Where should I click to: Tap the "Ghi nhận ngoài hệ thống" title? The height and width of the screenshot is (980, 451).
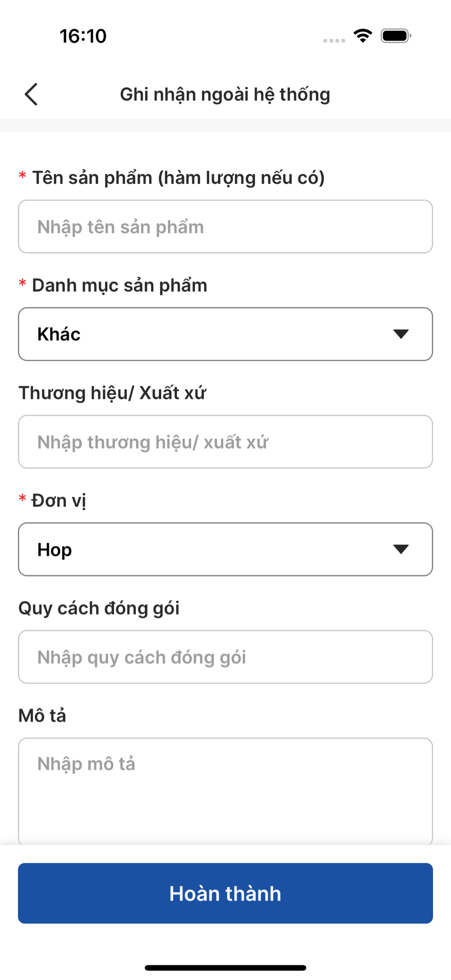(225, 94)
